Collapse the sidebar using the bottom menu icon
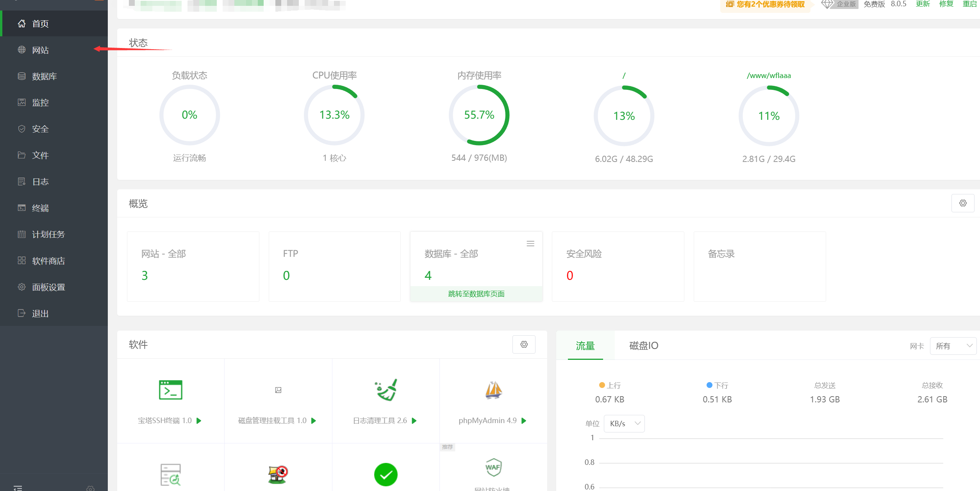 [x=18, y=488]
